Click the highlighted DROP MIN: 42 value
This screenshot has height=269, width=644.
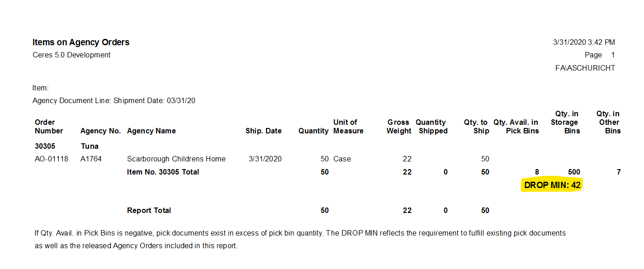pyautogui.click(x=552, y=185)
